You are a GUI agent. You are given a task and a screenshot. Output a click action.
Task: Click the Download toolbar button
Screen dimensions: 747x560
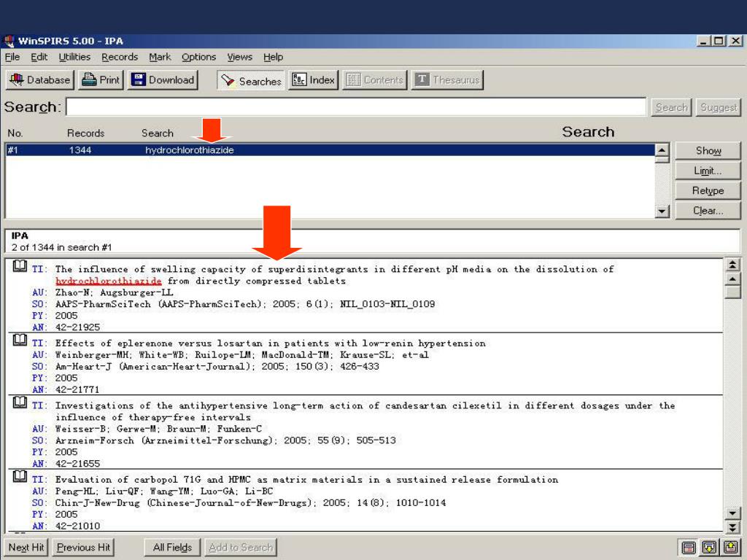tap(163, 80)
